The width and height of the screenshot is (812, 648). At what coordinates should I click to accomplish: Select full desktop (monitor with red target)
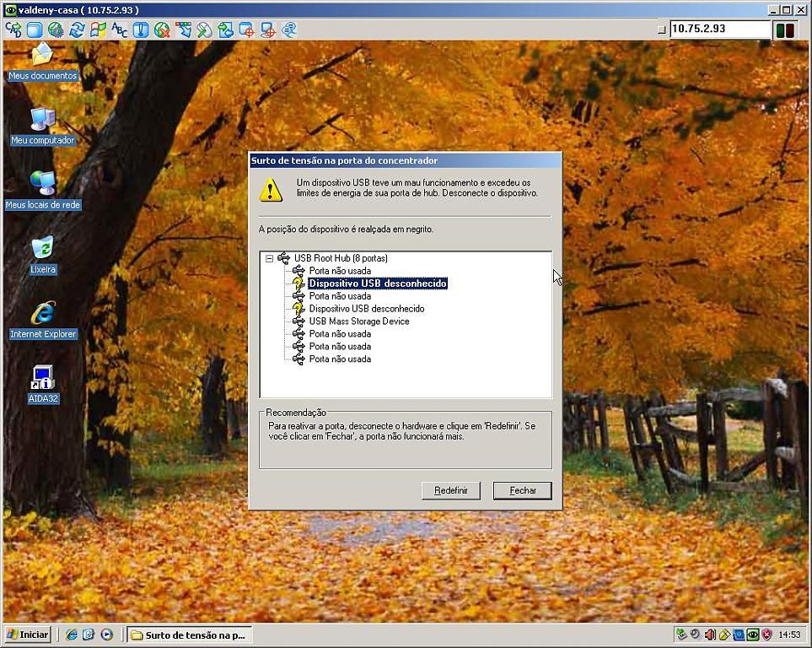[x=268, y=30]
